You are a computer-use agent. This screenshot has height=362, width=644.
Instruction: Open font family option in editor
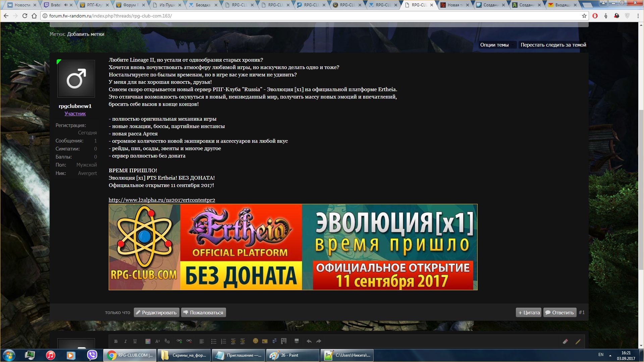167,341
